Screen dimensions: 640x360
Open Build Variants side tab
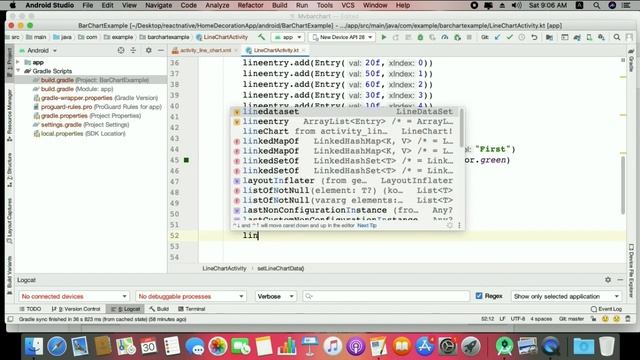click(x=10, y=275)
